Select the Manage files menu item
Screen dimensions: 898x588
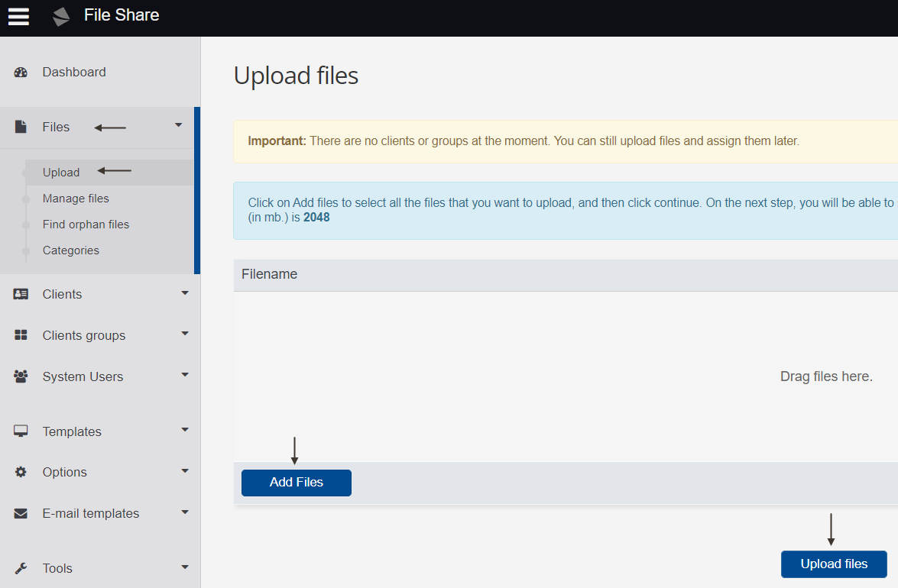(76, 199)
